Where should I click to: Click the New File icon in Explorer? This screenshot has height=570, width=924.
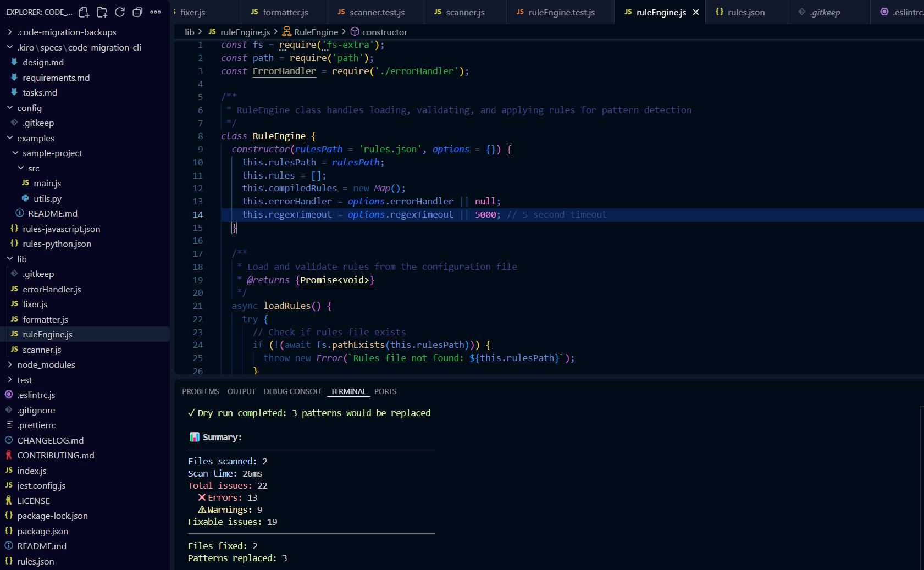84,12
